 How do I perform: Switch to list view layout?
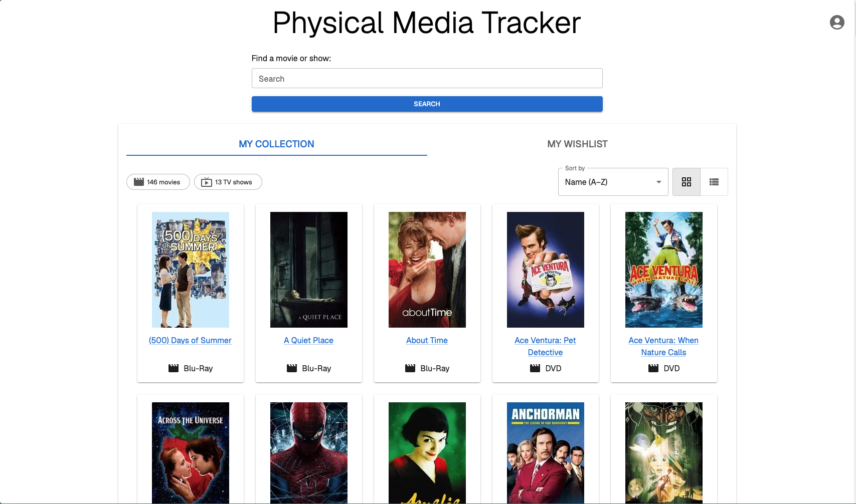(714, 182)
